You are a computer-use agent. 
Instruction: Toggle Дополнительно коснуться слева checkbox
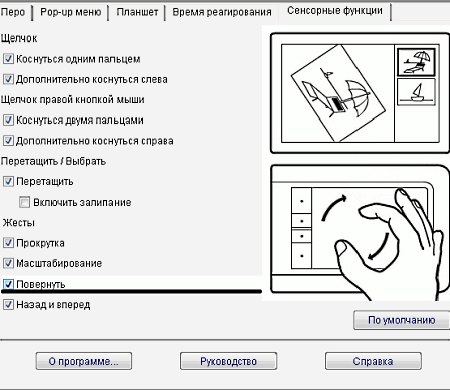click(x=8, y=79)
